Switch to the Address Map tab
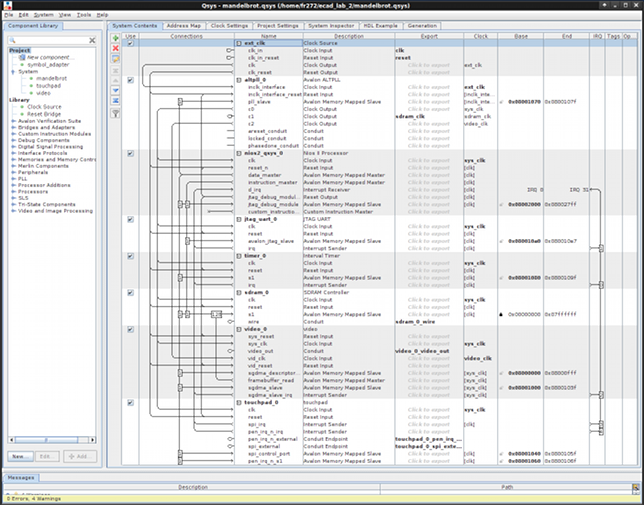Viewport: 644px width, 505px height. click(184, 25)
